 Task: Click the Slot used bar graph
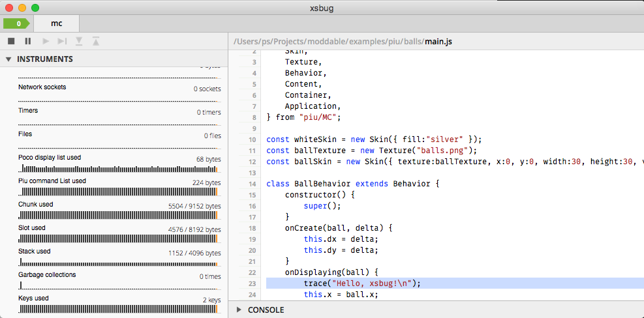pyautogui.click(x=119, y=238)
